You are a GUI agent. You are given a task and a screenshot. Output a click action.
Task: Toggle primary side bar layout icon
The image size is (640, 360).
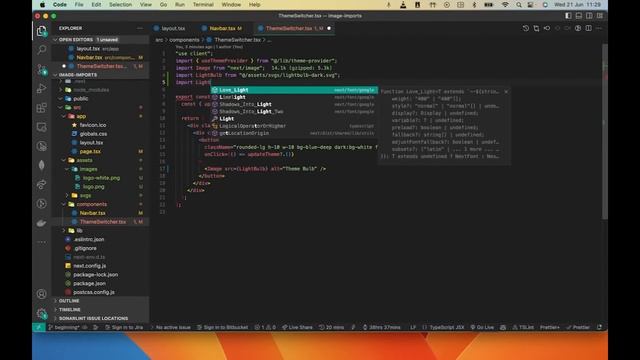tap(568, 16)
